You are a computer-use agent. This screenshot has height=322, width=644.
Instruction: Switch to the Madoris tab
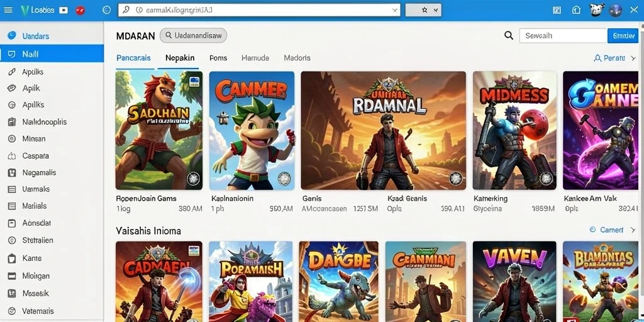(297, 58)
